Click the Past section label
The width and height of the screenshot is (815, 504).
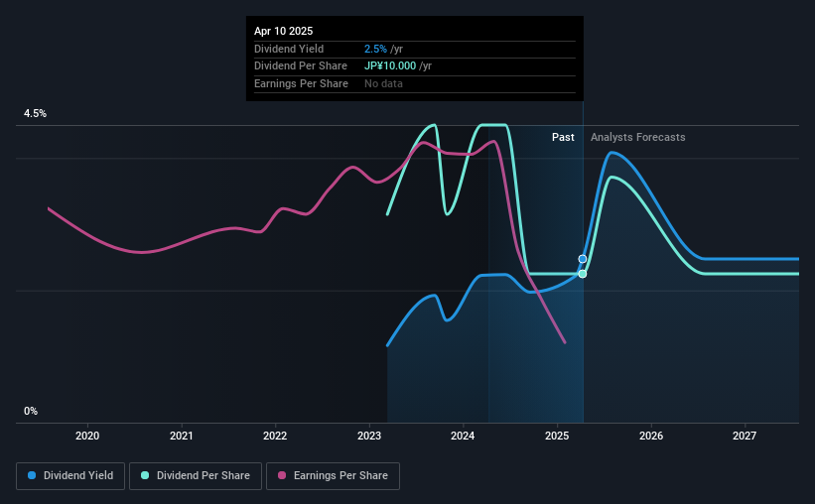pyautogui.click(x=563, y=138)
